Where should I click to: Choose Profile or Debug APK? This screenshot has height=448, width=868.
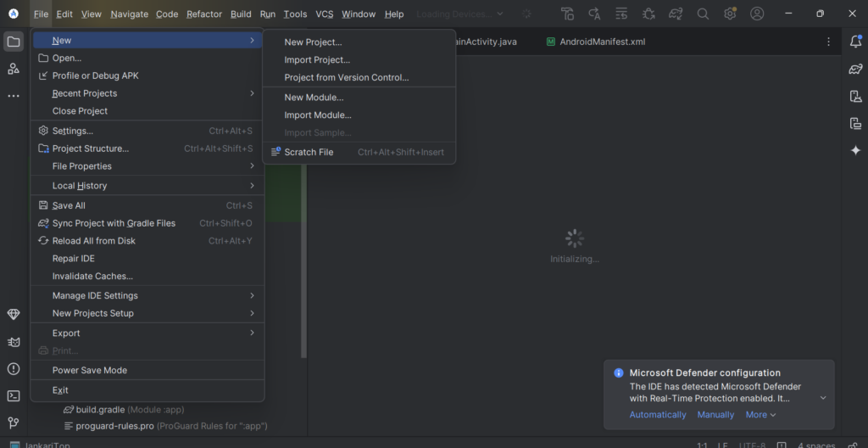tap(147, 76)
